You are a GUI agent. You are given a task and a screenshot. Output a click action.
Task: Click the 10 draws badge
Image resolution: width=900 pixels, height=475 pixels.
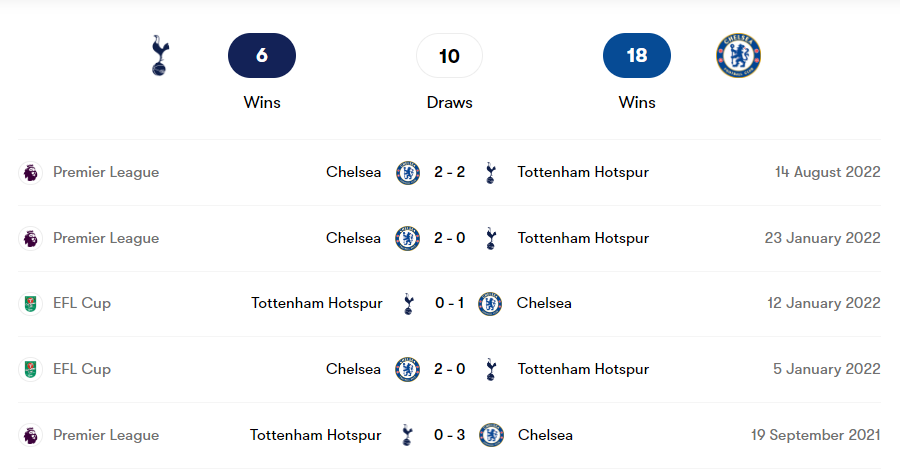tap(449, 56)
